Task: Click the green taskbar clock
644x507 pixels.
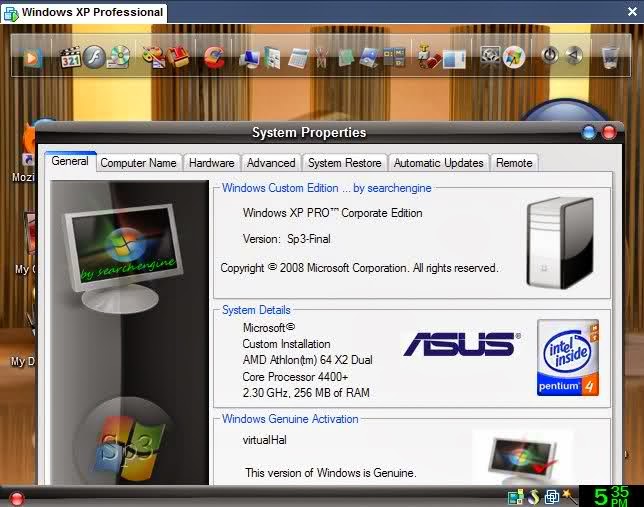Action: pyautogui.click(x=610, y=495)
